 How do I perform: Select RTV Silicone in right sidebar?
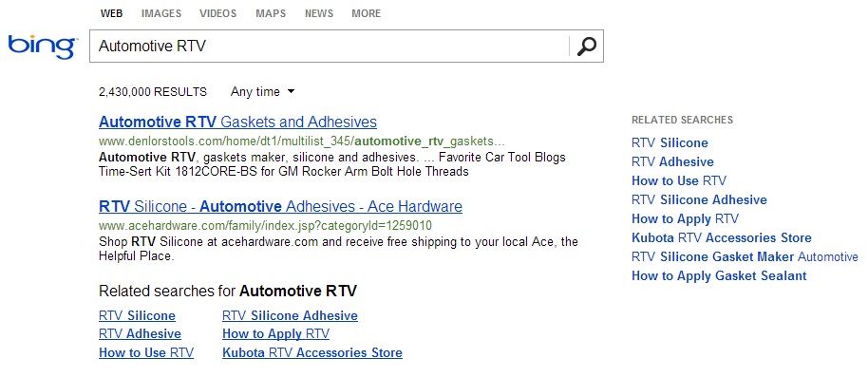point(670,142)
